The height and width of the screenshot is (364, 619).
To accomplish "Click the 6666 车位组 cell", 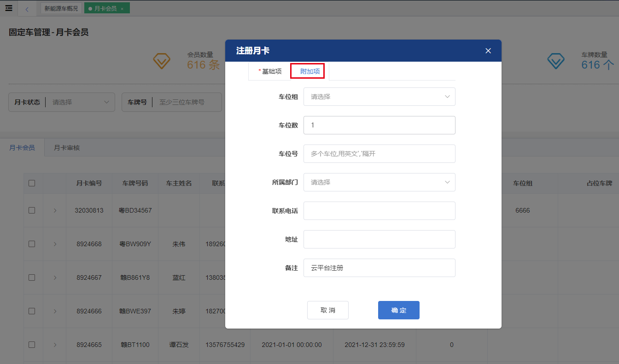I will click(523, 210).
